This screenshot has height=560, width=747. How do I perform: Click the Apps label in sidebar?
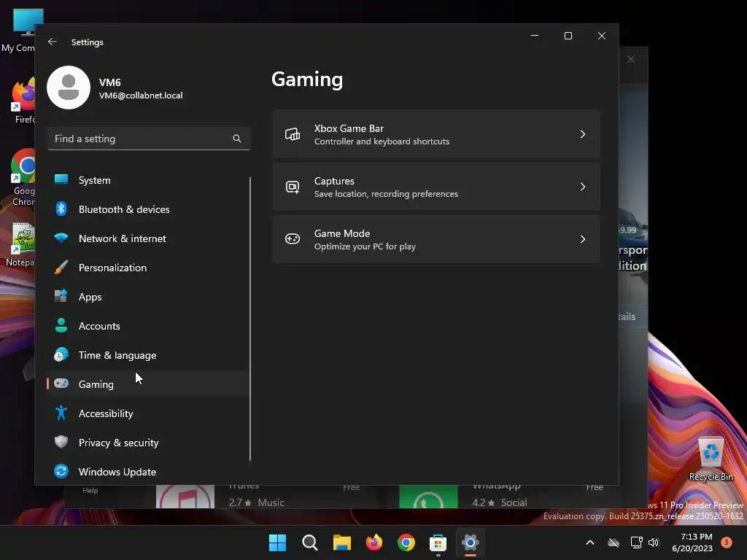90,297
